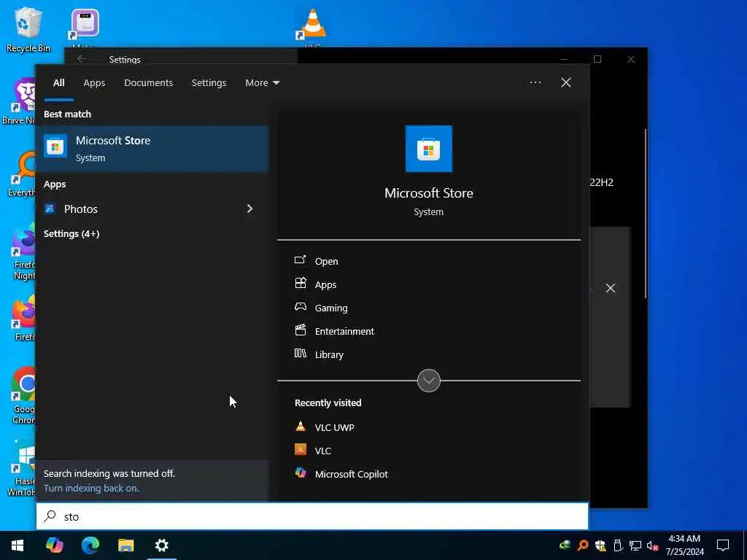Screen dimensions: 747x560
Task: Click Windows Security tray icon
Action: click(x=600, y=545)
